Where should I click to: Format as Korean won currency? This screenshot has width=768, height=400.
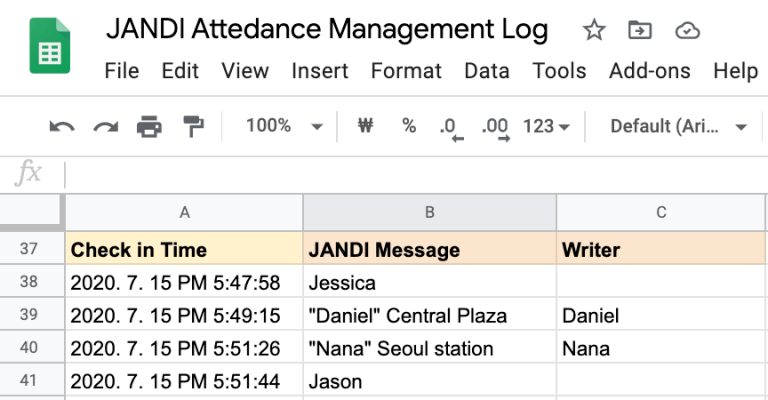click(365, 126)
